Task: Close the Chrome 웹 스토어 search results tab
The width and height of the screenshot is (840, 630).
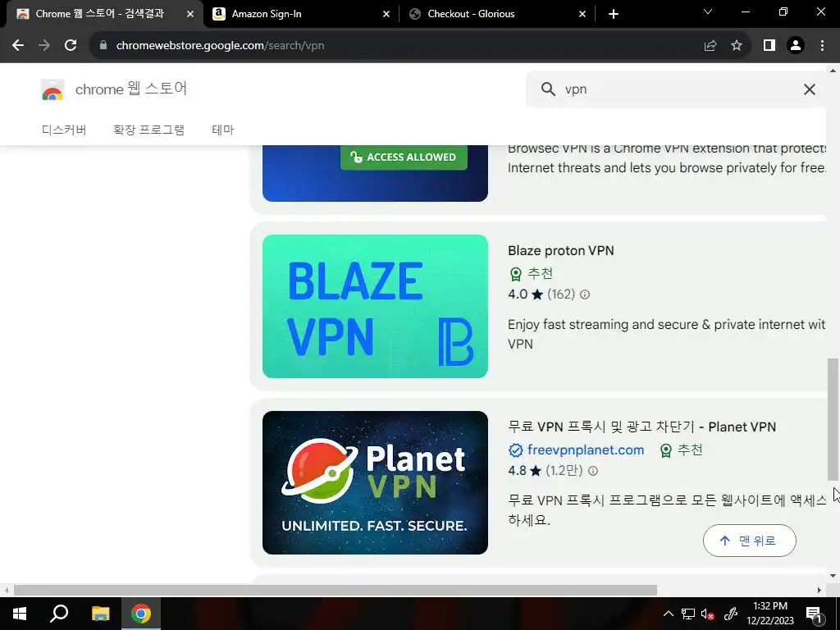Action: click(190, 15)
